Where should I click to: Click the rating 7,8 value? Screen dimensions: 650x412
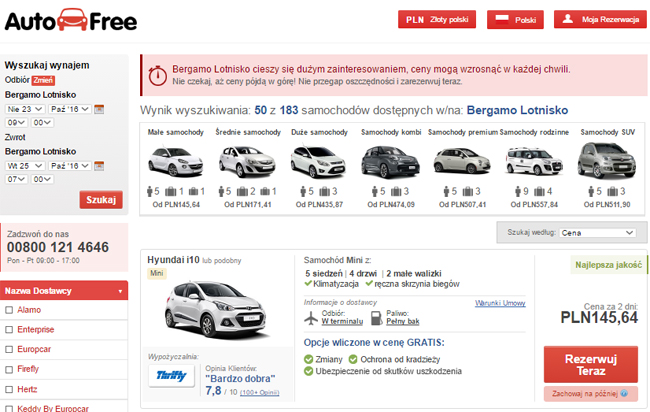pos(213,391)
